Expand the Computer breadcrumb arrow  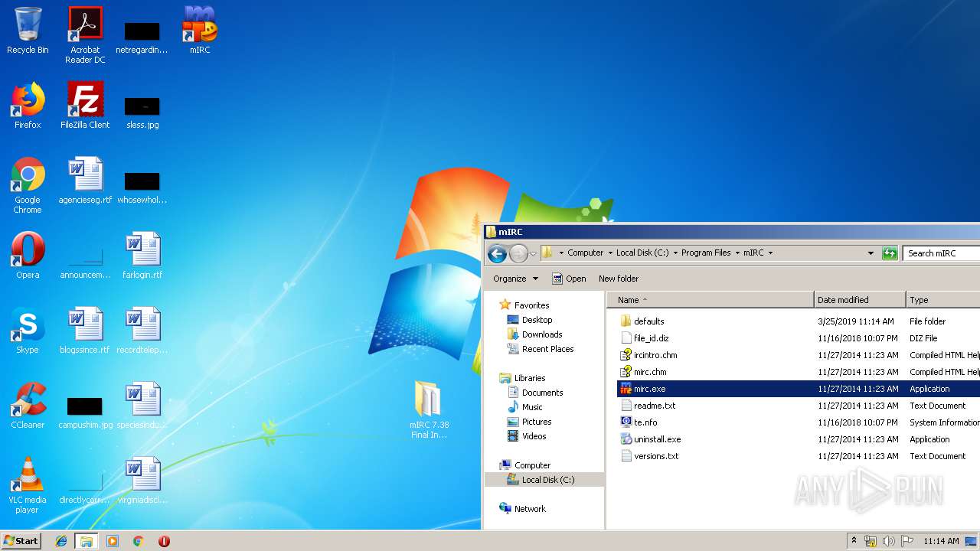click(609, 253)
